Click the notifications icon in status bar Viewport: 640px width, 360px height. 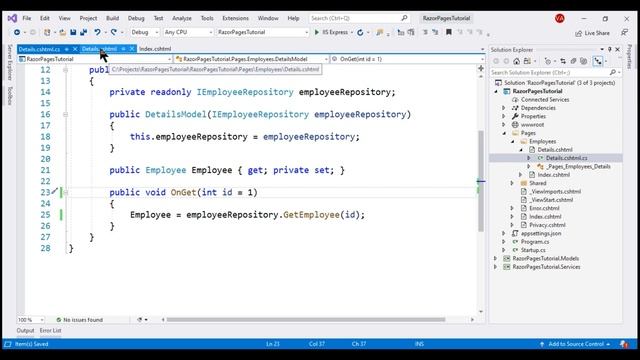coord(624,344)
